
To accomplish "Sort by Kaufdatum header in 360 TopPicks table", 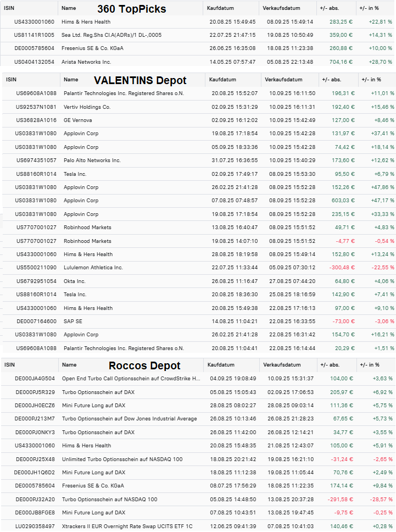I will 220,8.
